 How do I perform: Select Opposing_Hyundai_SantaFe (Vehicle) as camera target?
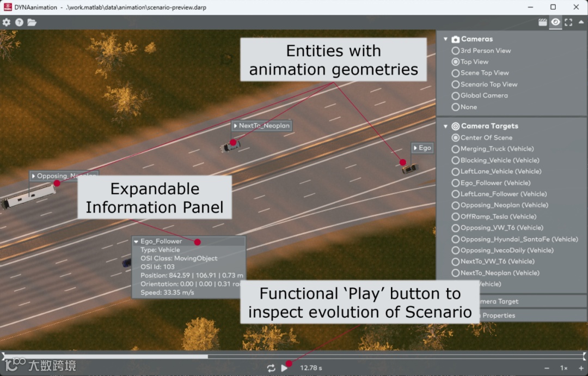click(x=515, y=239)
